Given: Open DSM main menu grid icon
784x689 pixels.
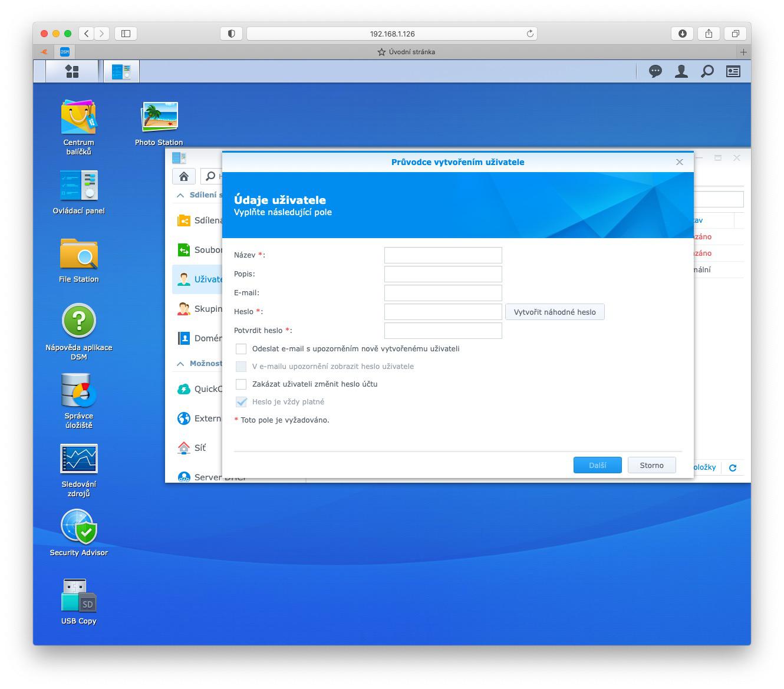Looking at the screenshot, I should (x=72, y=71).
